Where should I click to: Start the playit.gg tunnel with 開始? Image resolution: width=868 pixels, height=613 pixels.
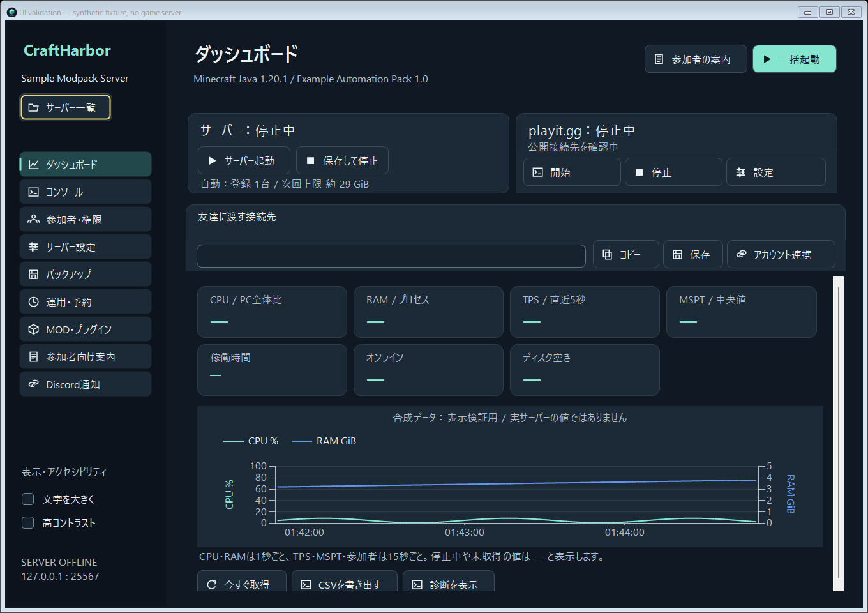(x=572, y=172)
